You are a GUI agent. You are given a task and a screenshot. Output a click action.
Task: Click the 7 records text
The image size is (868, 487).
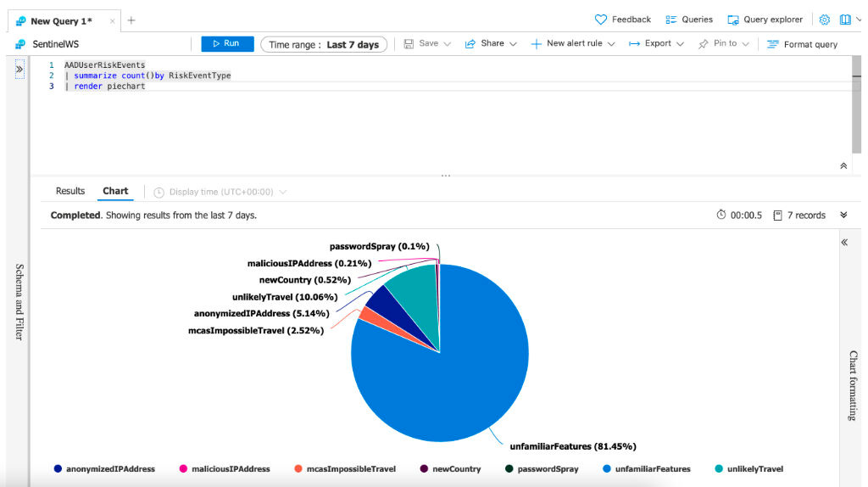click(806, 215)
